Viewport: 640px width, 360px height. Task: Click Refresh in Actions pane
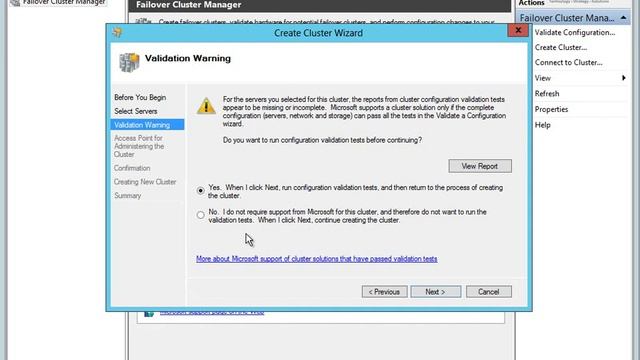[x=547, y=94]
